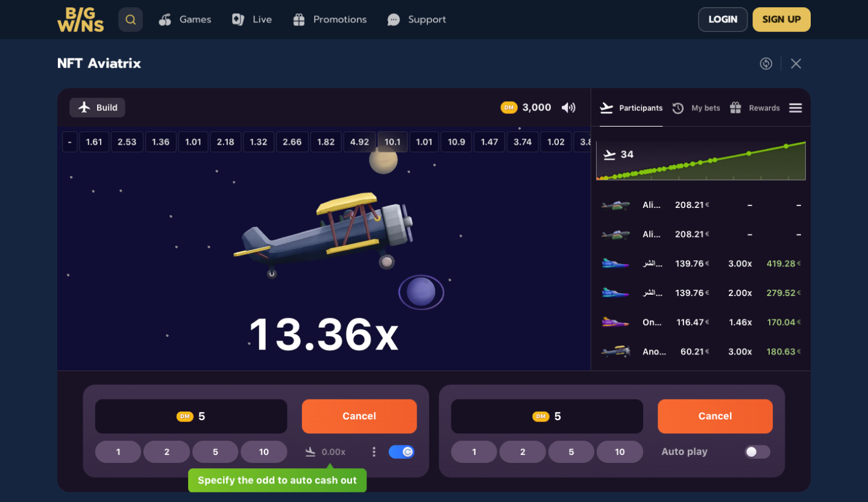Cancel the bet in left panel
Screen dimensions: 868x502
[359, 416]
